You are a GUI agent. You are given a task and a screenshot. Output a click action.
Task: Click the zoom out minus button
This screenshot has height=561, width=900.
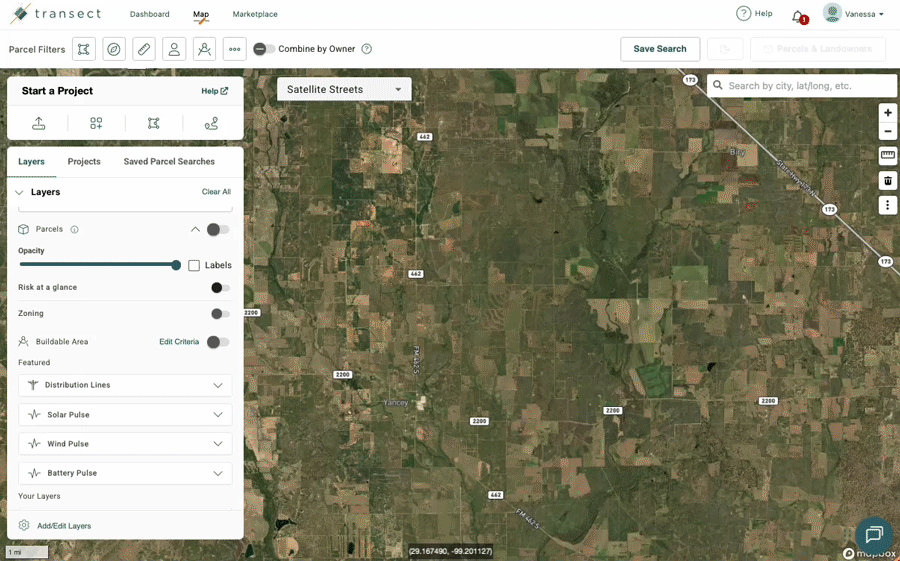pos(887,132)
